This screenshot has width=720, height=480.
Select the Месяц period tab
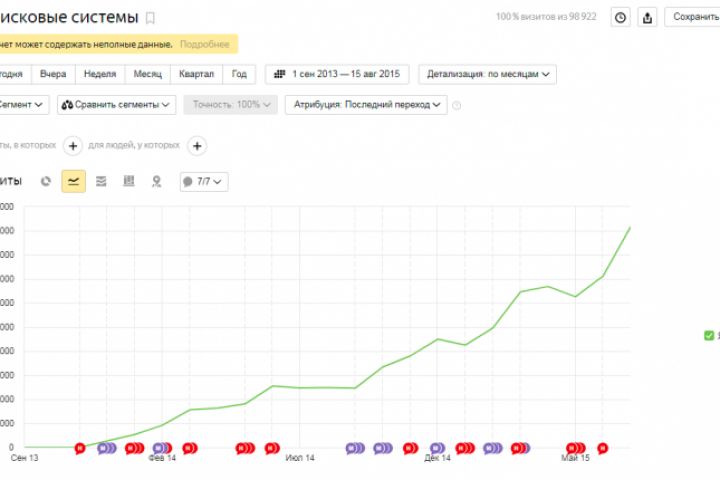(x=147, y=74)
